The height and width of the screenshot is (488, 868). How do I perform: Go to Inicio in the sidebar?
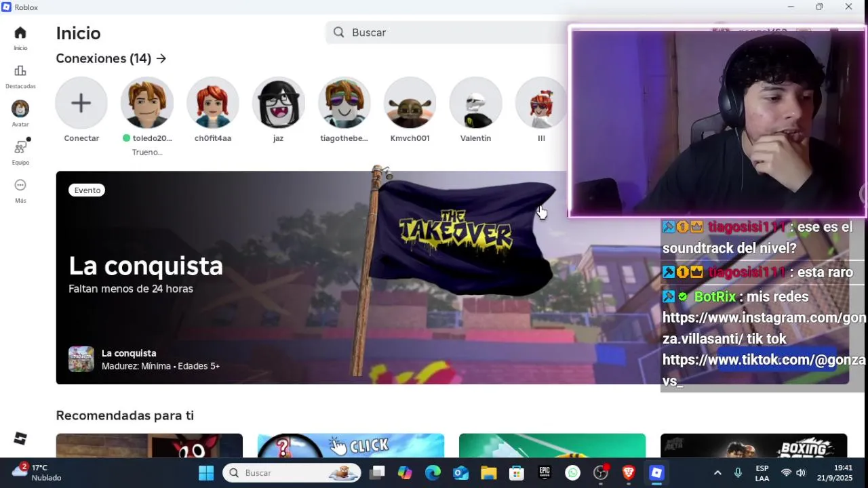(20, 38)
